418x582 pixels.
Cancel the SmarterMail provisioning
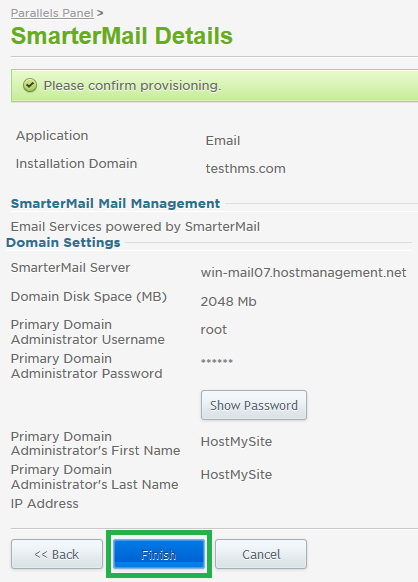pos(261,554)
